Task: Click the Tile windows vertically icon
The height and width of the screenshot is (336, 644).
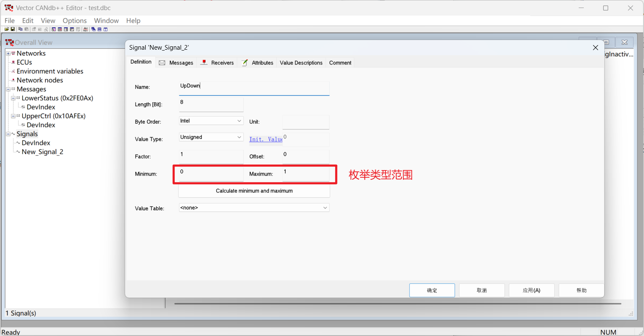Action: click(106, 29)
